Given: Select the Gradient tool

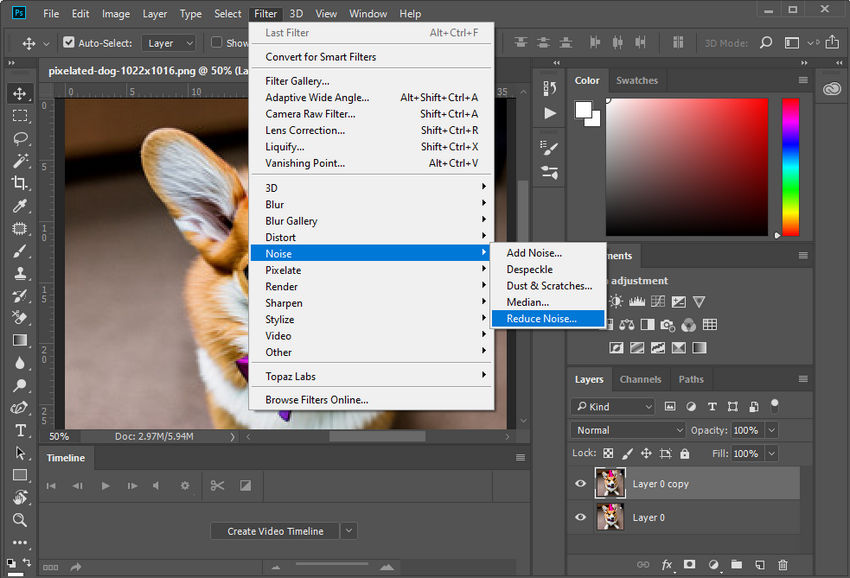Looking at the screenshot, I should pyautogui.click(x=20, y=340).
